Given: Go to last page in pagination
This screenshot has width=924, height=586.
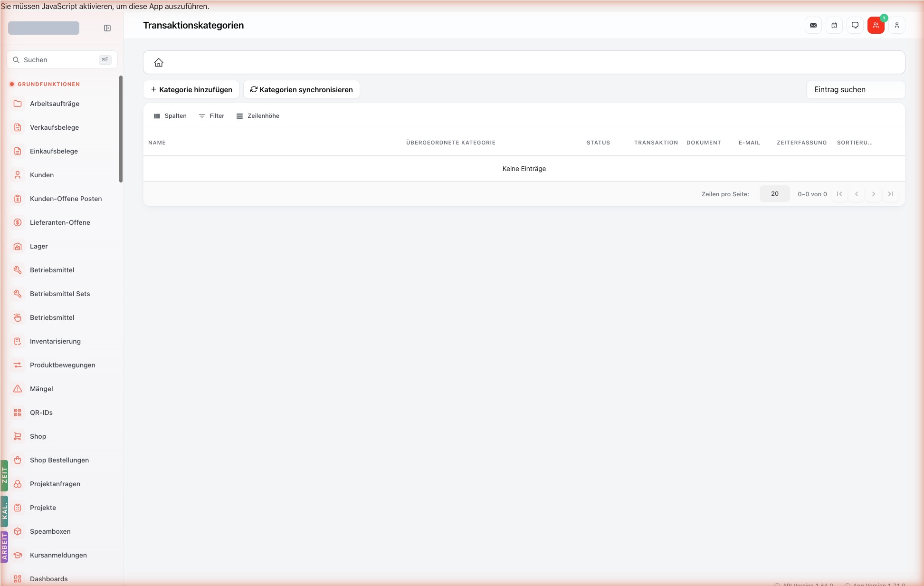Looking at the screenshot, I should coord(891,194).
